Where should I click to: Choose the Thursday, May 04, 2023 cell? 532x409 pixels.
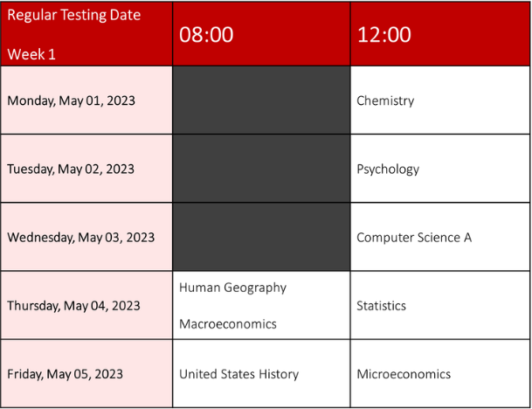[x=73, y=306]
